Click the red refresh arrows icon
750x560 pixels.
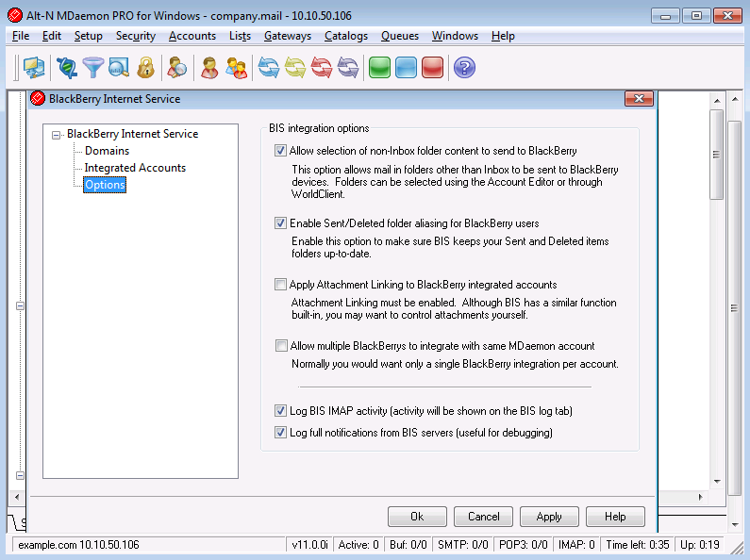(322, 67)
